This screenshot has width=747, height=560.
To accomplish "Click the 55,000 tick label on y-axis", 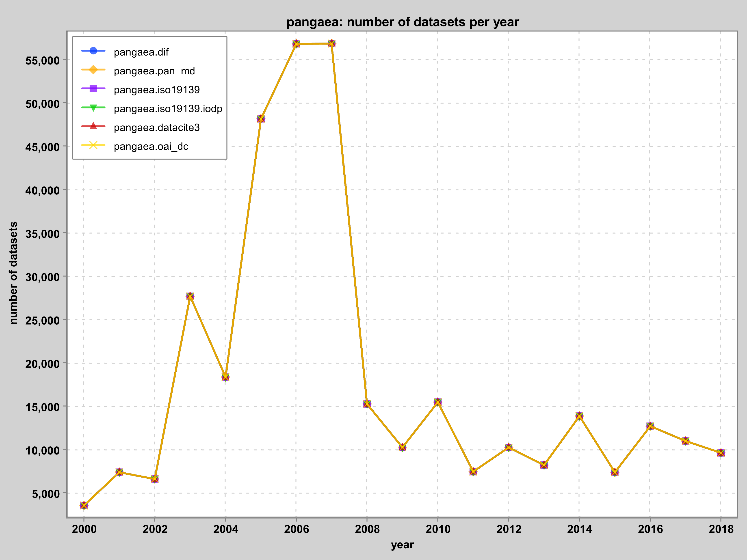I will 43,61.
